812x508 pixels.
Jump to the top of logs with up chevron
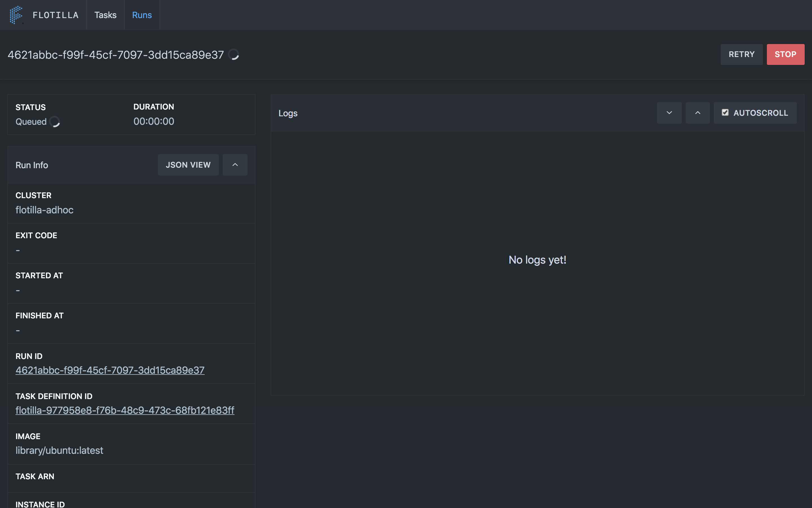click(x=698, y=113)
